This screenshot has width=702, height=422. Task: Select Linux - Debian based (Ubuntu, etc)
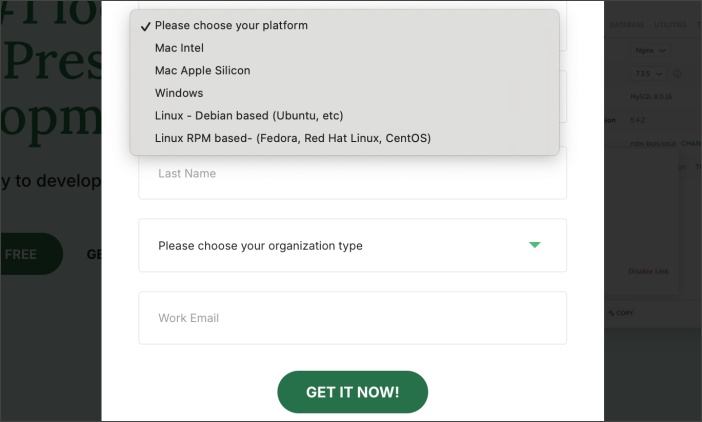tap(249, 116)
